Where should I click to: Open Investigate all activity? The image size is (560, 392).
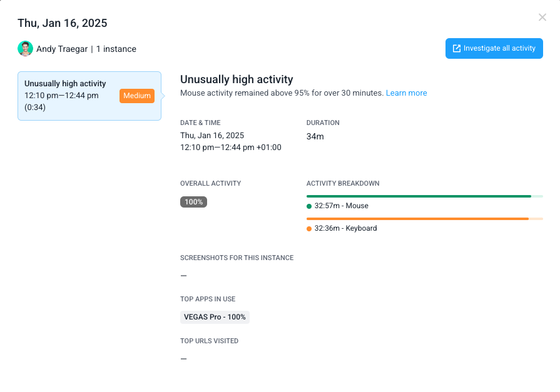click(x=494, y=49)
